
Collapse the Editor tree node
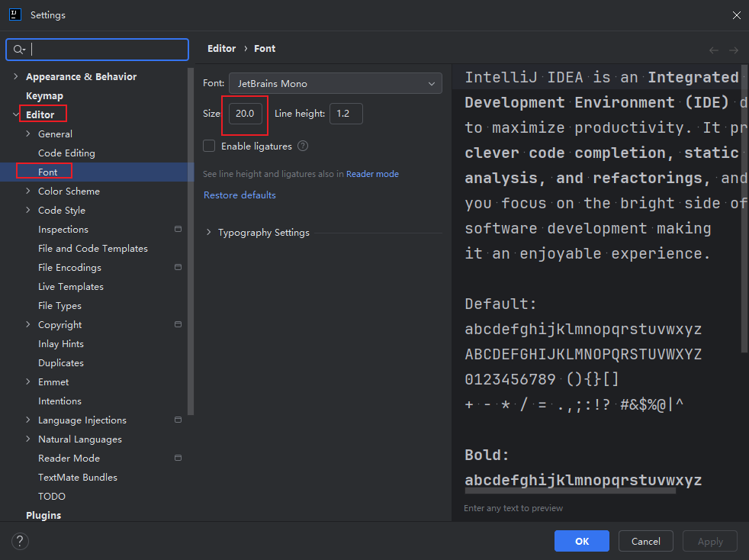(x=16, y=115)
